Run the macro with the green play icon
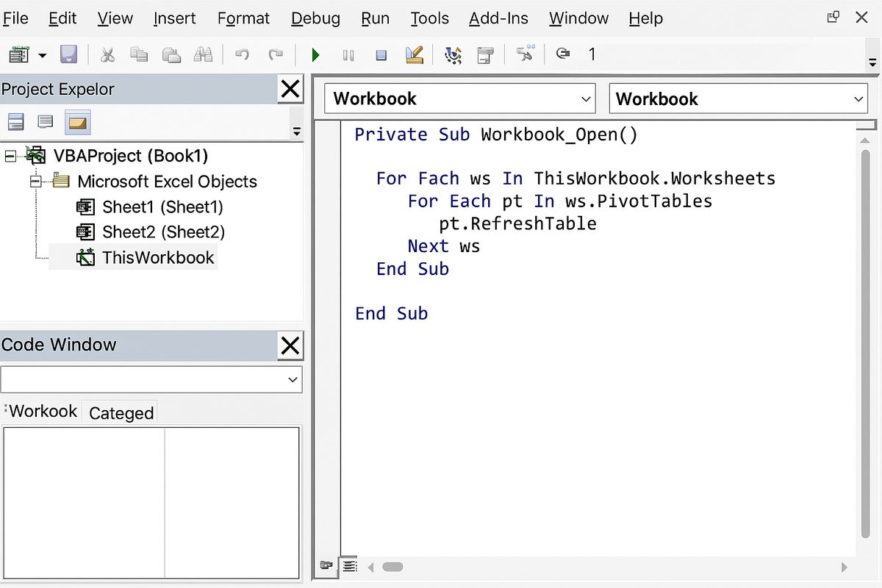 (315, 55)
